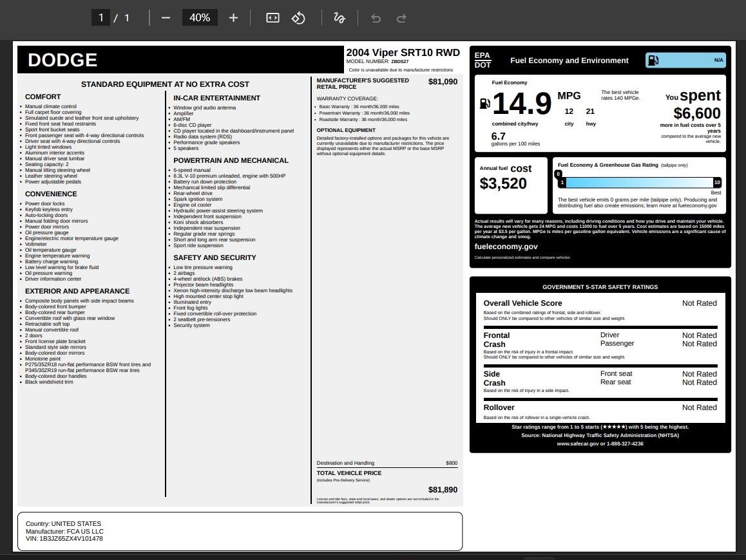Click the Overall Vehicle Score heading
The height and width of the screenshot is (560, 746).
click(522, 303)
